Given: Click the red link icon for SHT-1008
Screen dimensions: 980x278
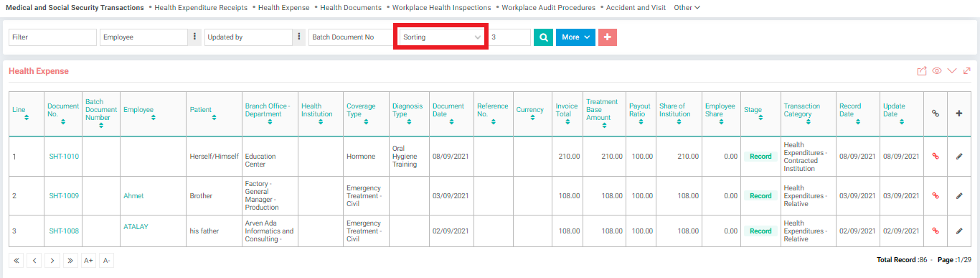Looking at the screenshot, I should pyautogui.click(x=935, y=231).
